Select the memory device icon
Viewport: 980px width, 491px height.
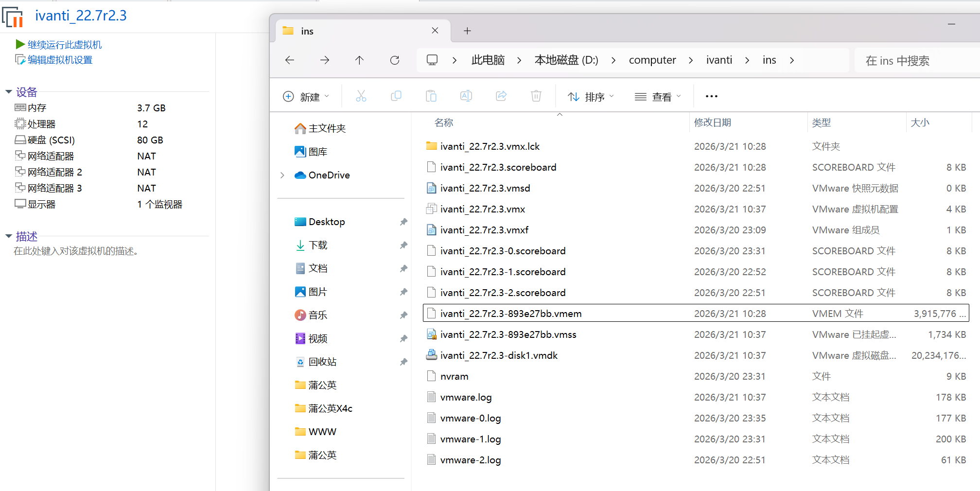[20, 107]
